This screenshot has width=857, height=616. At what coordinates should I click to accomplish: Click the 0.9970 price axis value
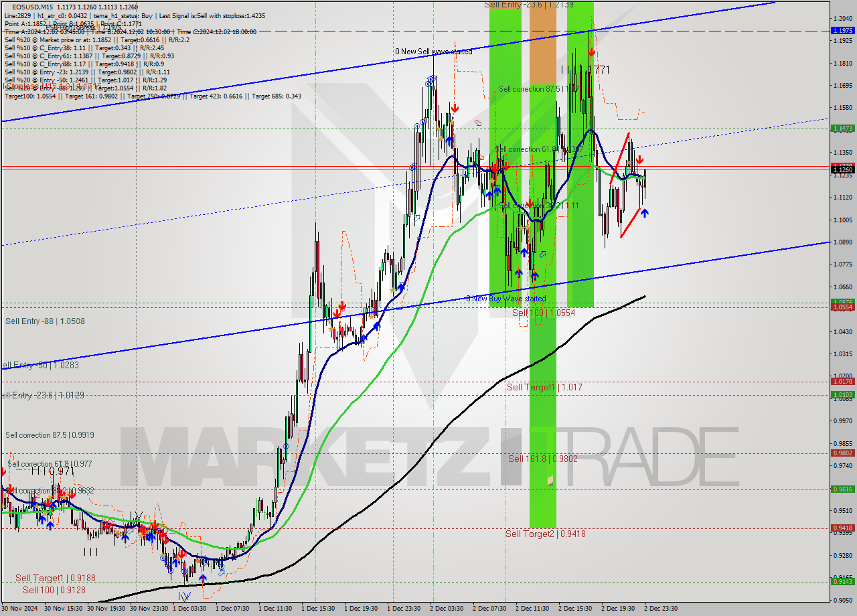coord(842,421)
